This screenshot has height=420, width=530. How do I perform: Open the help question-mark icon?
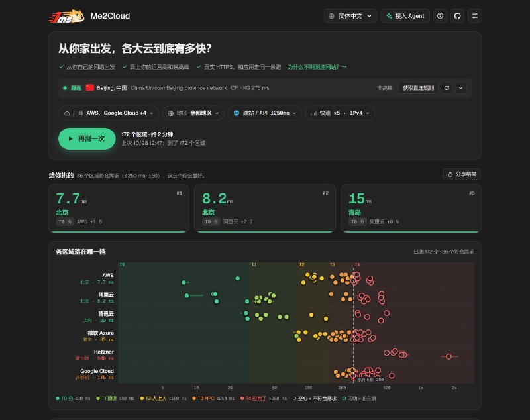point(440,16)
